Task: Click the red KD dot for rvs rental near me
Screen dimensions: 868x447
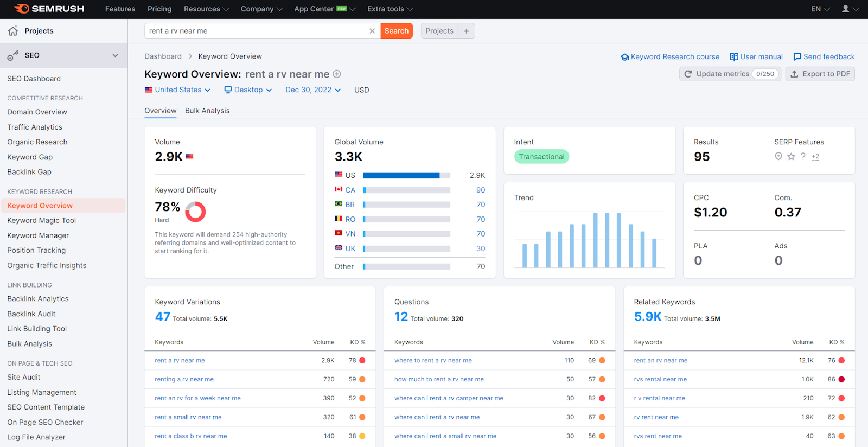Action: click(841, 379)
